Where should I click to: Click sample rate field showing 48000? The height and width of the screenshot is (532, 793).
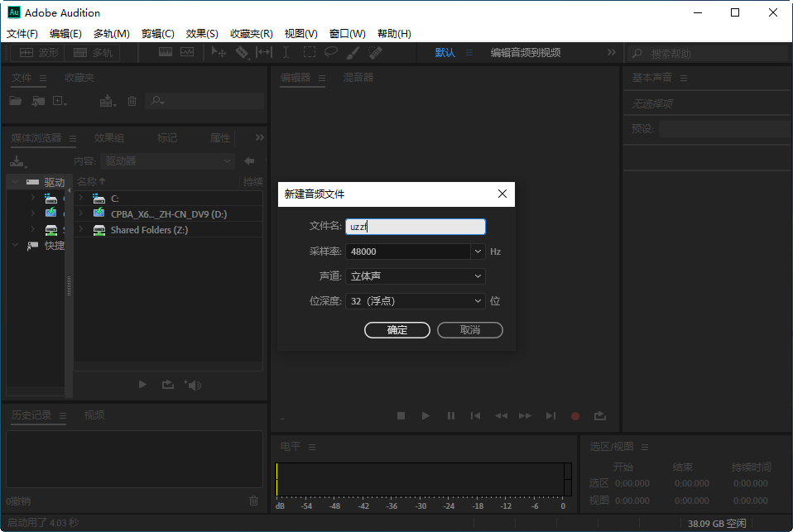408,252
